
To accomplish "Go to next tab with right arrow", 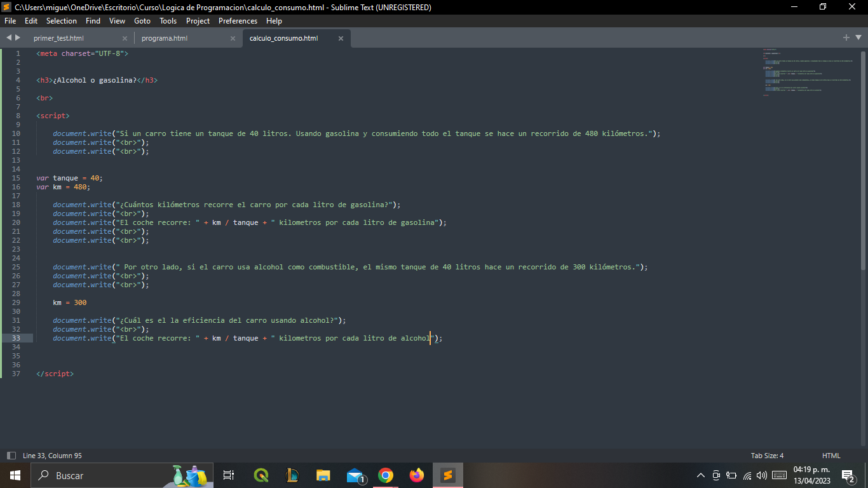I will [x=18, y=37].
